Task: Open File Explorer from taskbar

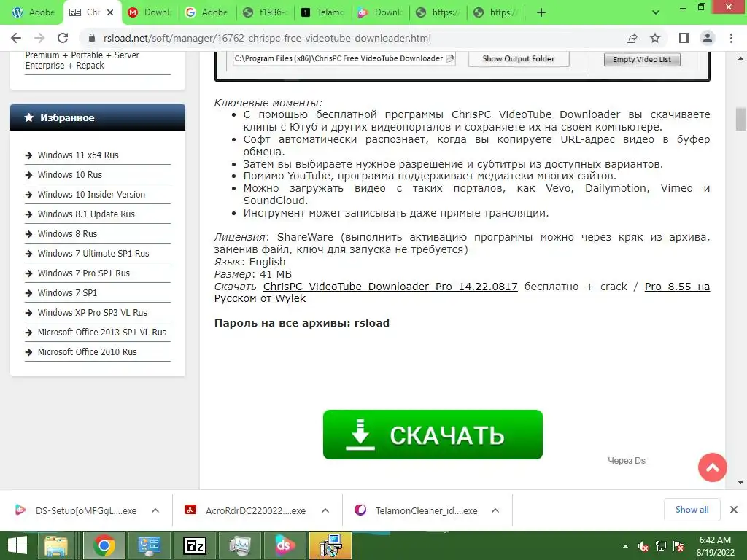Action: click(x=56, y=545)
